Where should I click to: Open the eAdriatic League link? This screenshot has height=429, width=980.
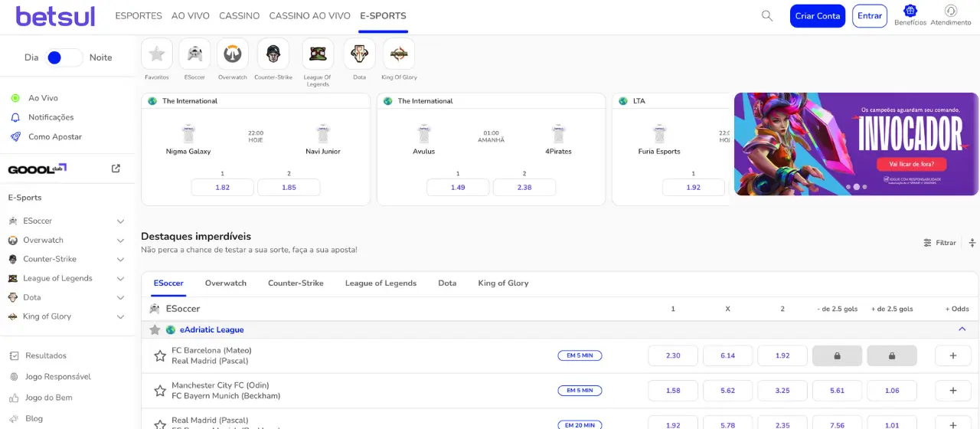coord(211,330)
